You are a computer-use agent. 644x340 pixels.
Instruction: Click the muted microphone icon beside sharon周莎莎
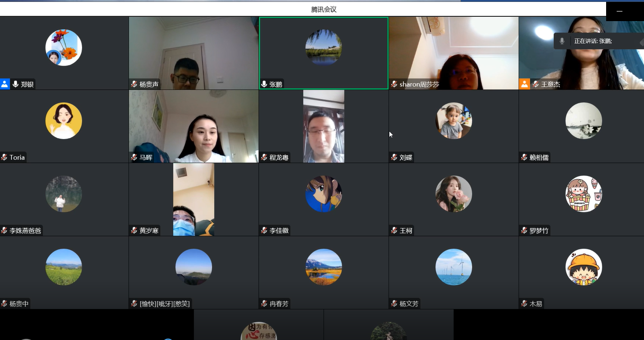coord(394,84)
